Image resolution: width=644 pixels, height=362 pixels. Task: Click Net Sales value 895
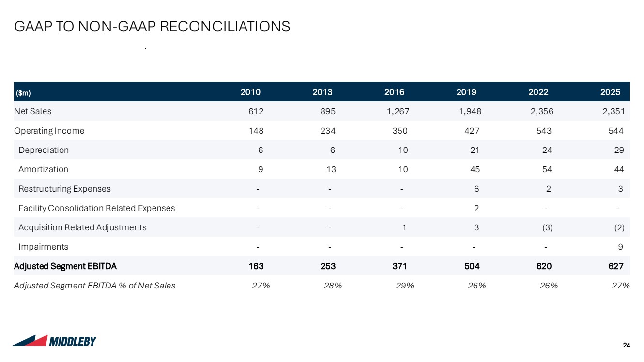(x=328, y=111)
